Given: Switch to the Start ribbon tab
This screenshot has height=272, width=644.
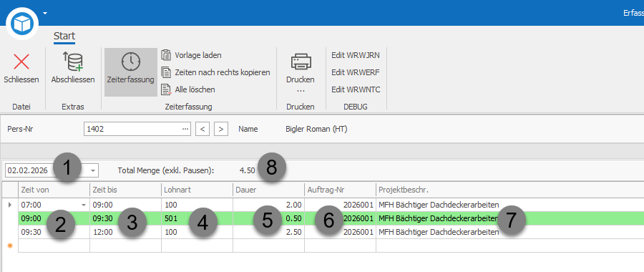Looking at the screenshot, I should pos(64,37).
